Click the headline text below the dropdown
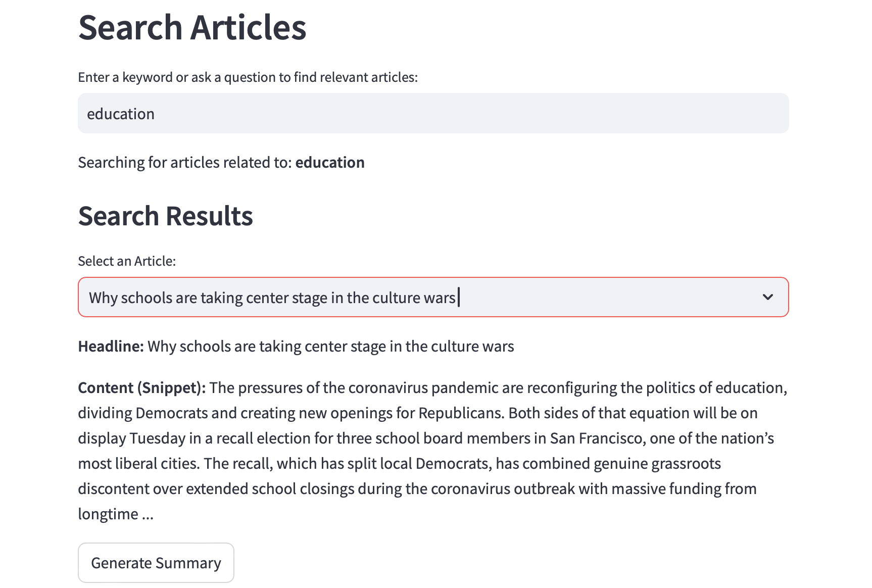The image size is (872, 588). [x=330, y=347]
